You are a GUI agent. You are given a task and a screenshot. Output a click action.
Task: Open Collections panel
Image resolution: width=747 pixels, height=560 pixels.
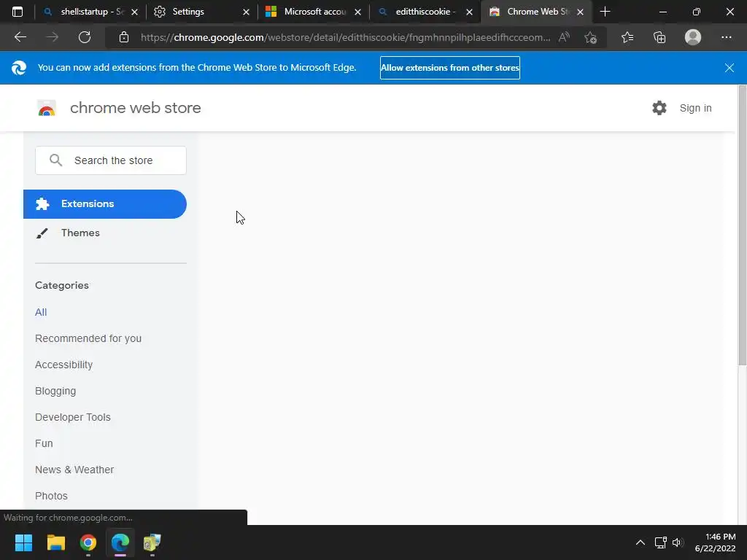pos(659,37)
